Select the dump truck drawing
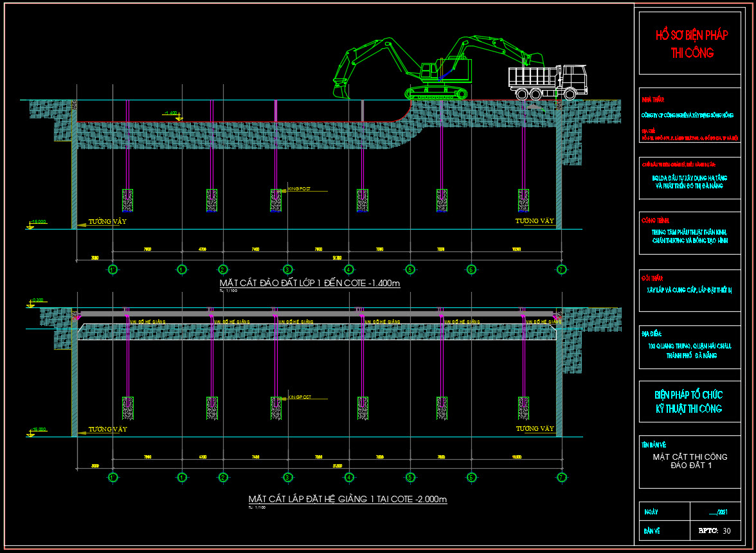 [546, 82]
